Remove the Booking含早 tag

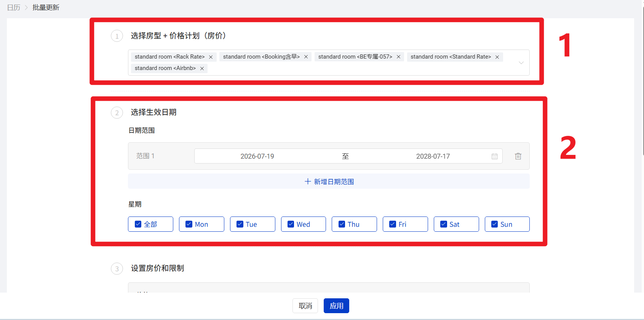pos(306,57)
